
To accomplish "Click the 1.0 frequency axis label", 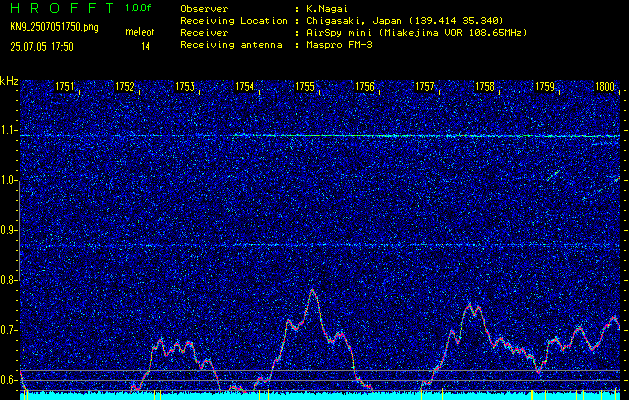I will click(x=7, y=181).
